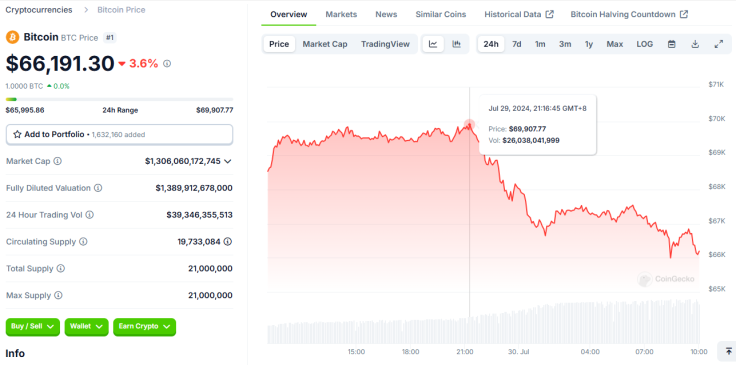The image size is (736, 365).
Task: Click the Market Cap info icon
Action: (x=57, y=161)
